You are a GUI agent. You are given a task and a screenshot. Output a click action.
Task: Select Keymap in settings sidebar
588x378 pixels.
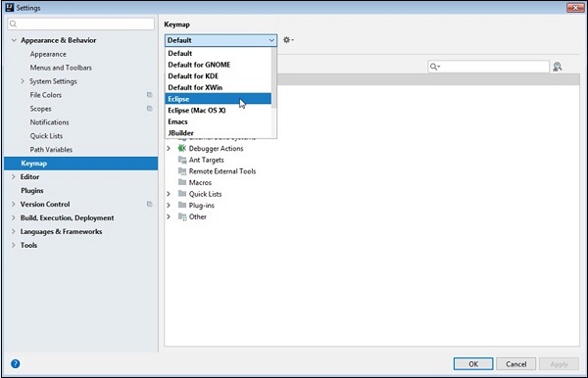coord(80,164)
